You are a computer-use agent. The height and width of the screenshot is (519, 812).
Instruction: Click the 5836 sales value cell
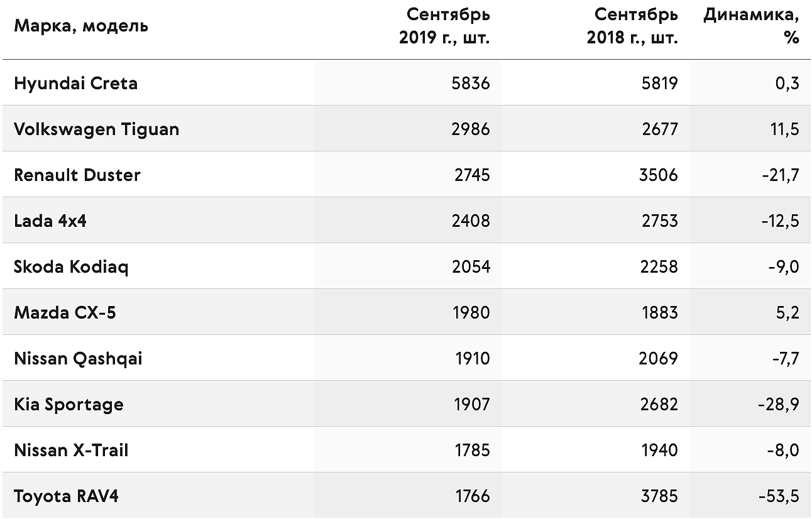point(471,84)
